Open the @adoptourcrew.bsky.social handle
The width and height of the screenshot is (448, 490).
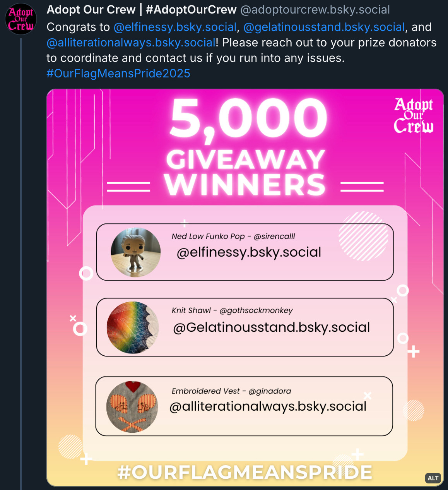point(315,10)
